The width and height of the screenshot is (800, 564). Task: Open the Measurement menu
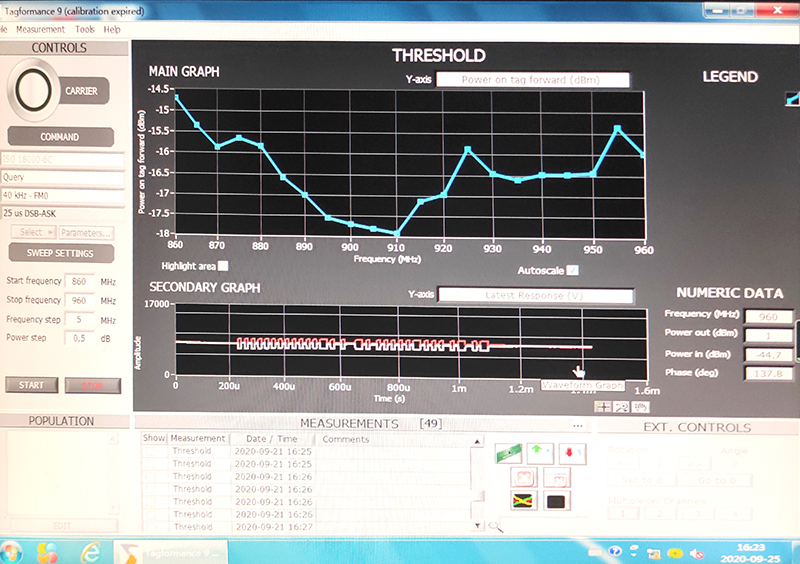pyautogui.click(x=40, y=30)
